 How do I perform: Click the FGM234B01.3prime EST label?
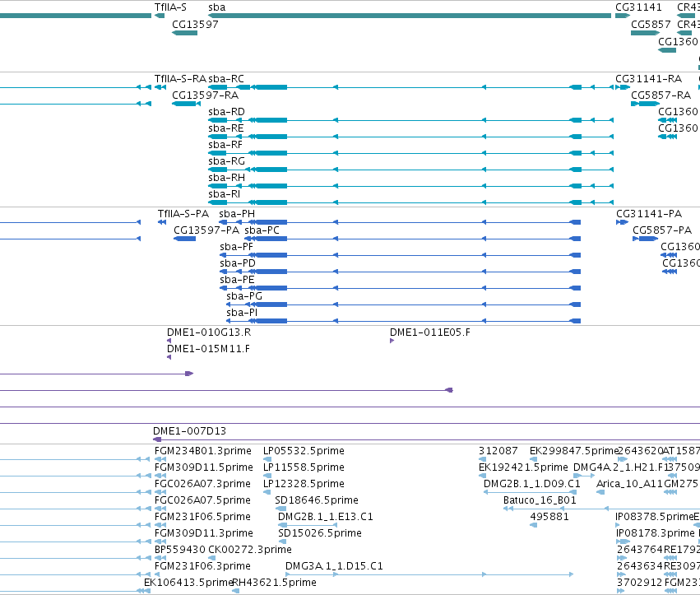coord(202,451)
